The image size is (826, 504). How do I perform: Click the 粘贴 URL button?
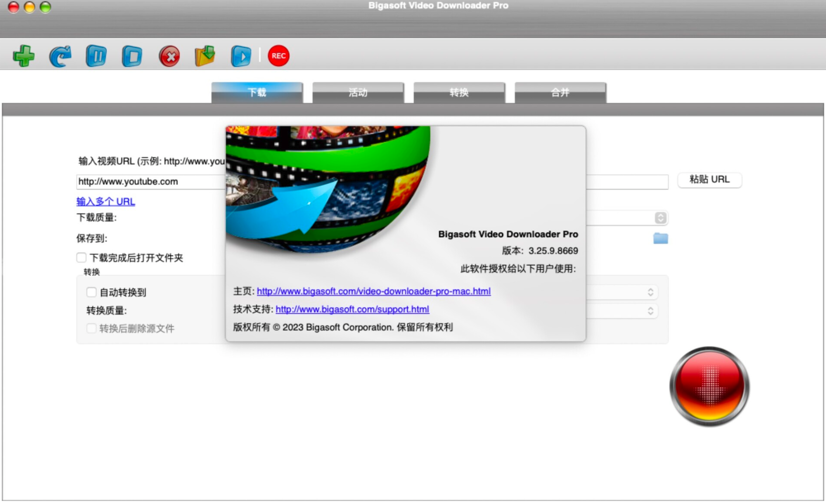pos(709,179)
